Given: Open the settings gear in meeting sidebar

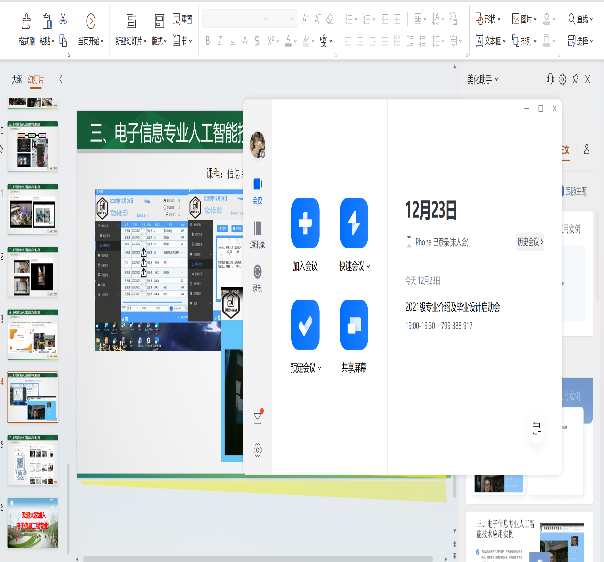Looking at the screenshot, I should coord(258,450).
